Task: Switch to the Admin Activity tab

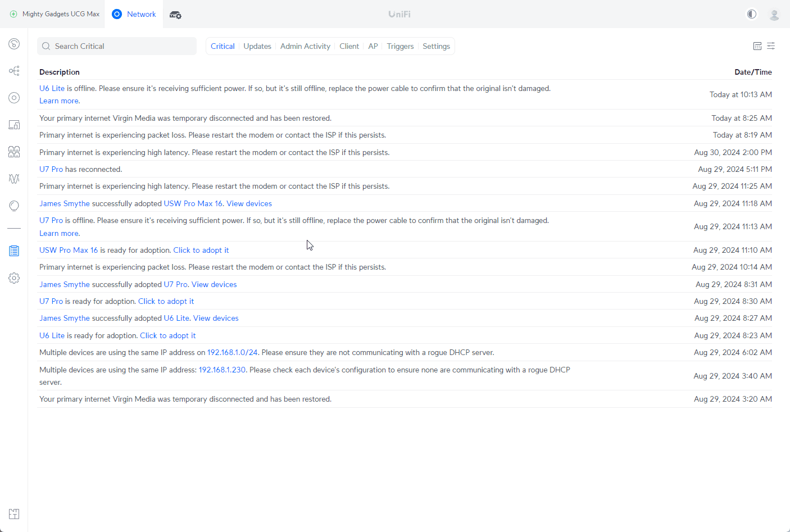Action: pyautogui.click(x=305, y=46)
